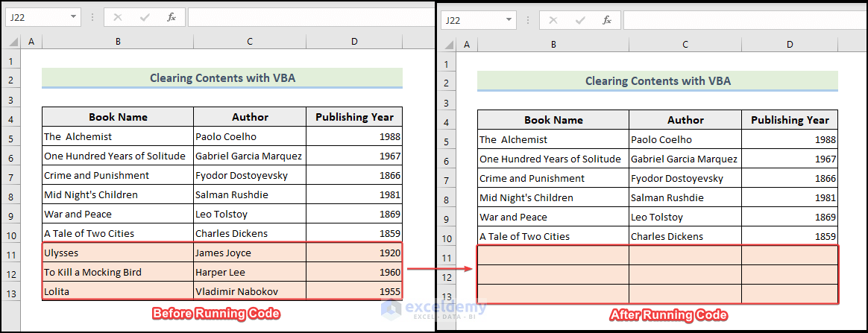Image resolution: width=868 pixels, height=333 pixels.
Task: Click the Enter checkmark in right formula bar
Action: click(x=580, y=20)
